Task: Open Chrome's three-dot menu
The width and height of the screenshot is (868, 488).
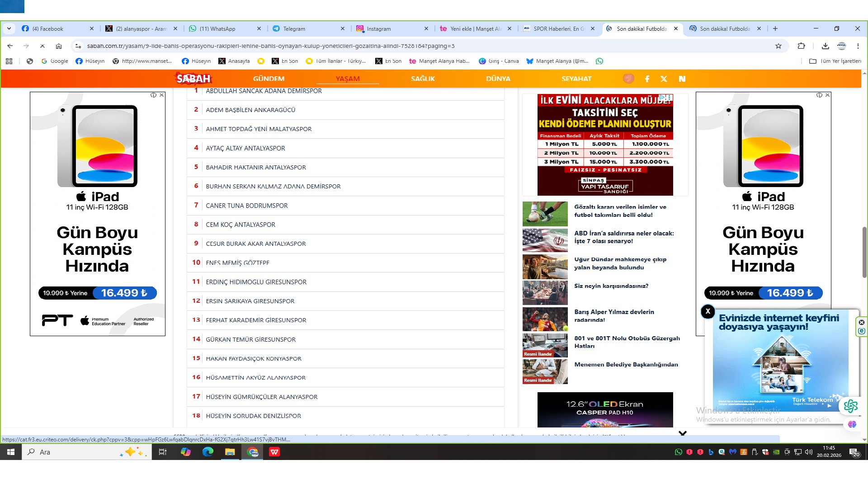Action: 858,46
